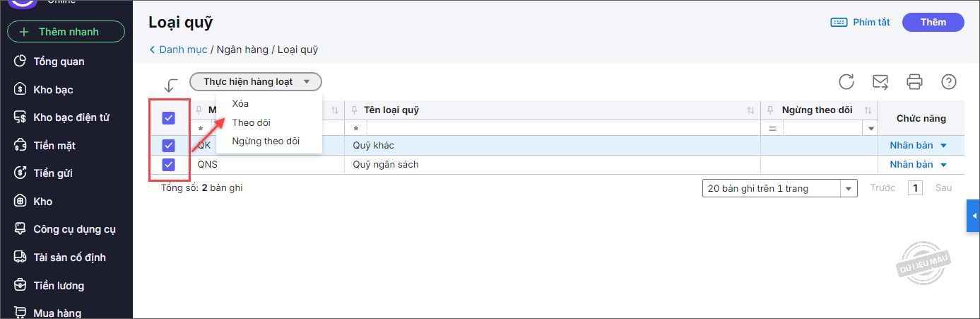
Task: Go to Tiền mặt section
Action: coord(54,146)
